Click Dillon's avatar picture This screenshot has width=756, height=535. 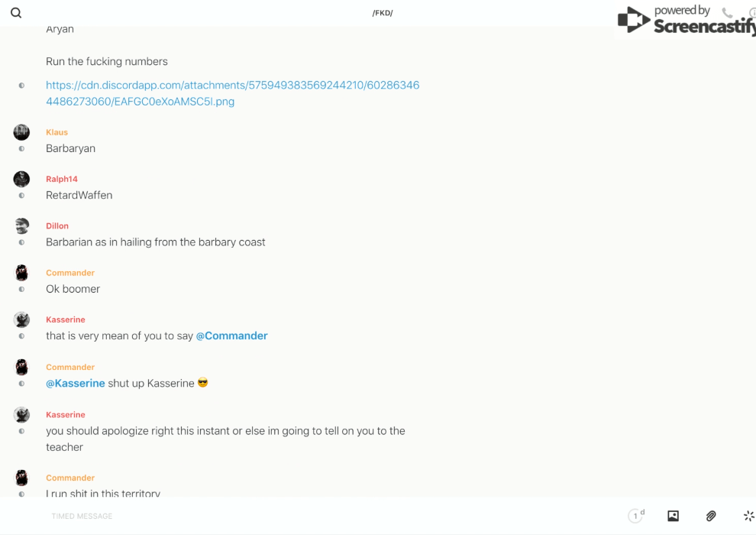pyautogui.click(x=21, y=225)
